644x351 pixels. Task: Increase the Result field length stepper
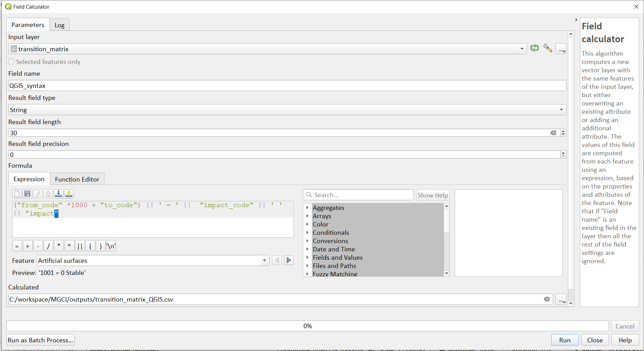point(563,131)
